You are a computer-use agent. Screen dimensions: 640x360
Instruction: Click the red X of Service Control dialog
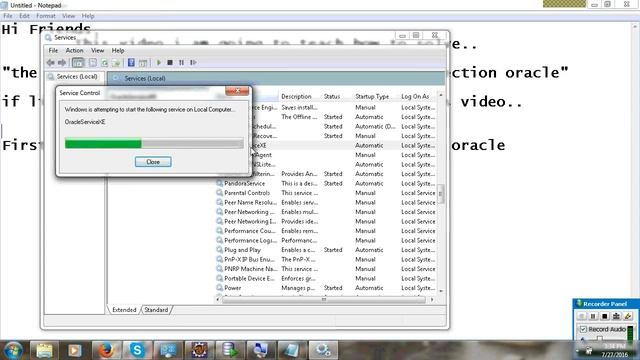click(x=237, y=91)
